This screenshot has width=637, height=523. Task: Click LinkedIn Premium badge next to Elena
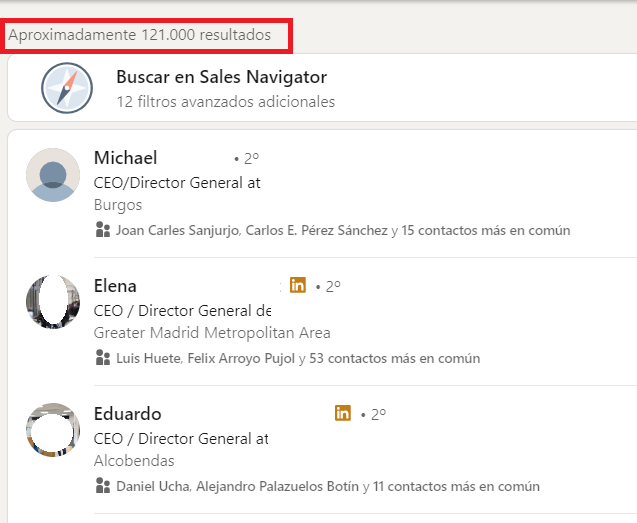pos(298,285)
